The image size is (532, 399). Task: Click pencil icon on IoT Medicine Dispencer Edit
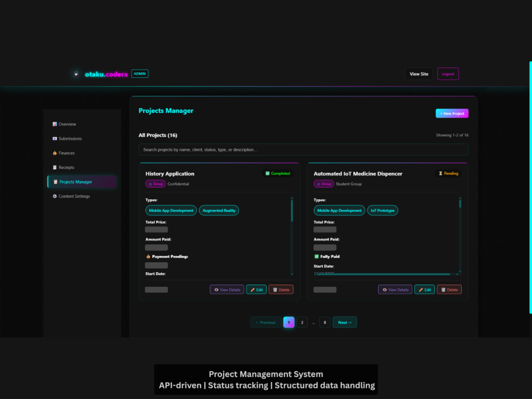(421, 290)
